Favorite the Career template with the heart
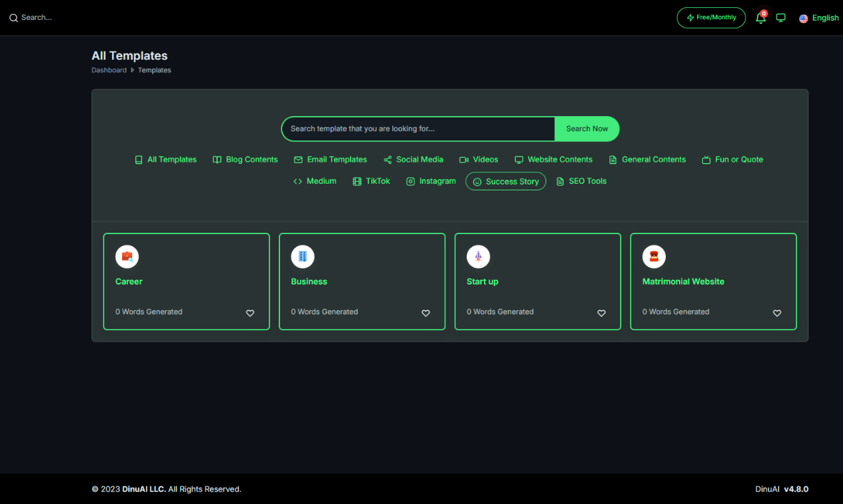Screen dimensions: 843x504 [250, 313]
